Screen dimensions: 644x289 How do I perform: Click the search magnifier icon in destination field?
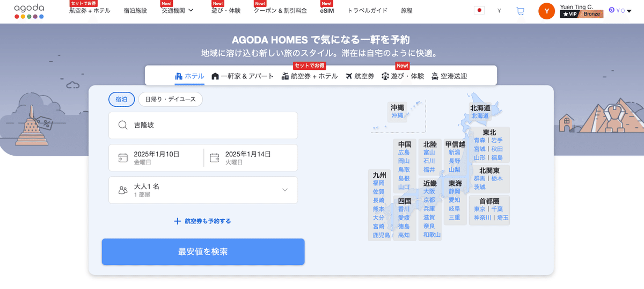tap(123, 125)
